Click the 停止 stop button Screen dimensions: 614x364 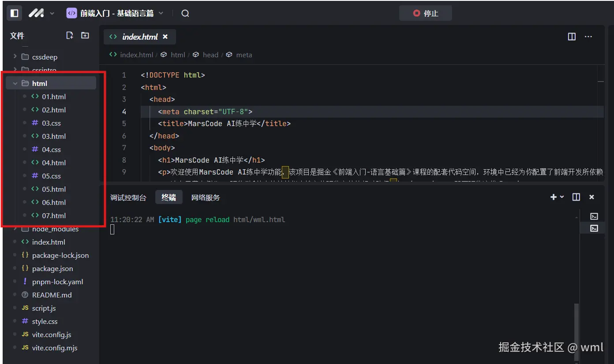425,13
